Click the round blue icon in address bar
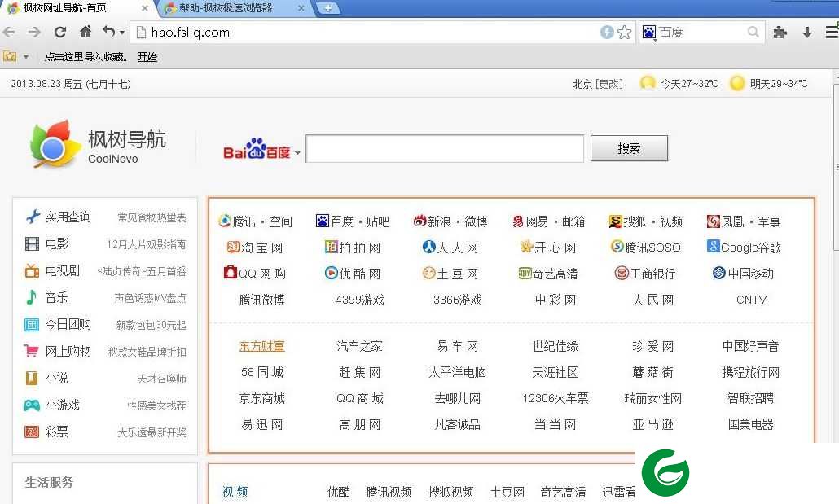Viewport: 839px width, 504px height. click(x=607, y=32)
